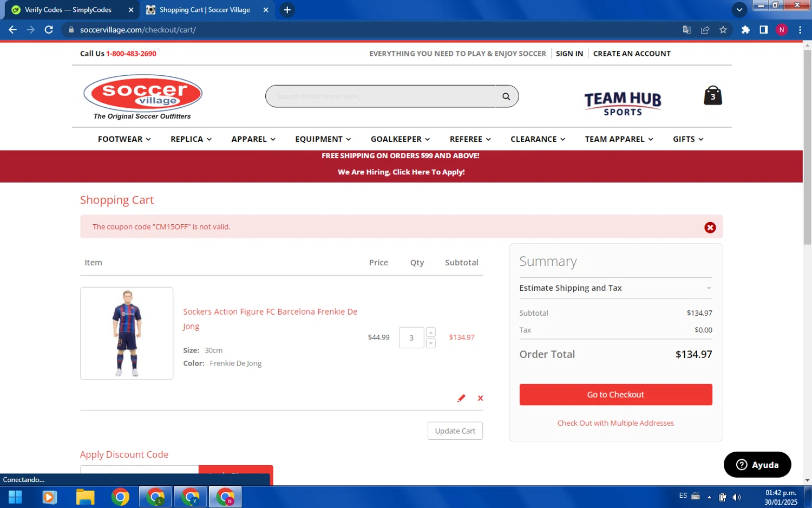Expand the GOALKEEPER menu
This screenshot has width=812, height=508.
click(x=401, y=139)
